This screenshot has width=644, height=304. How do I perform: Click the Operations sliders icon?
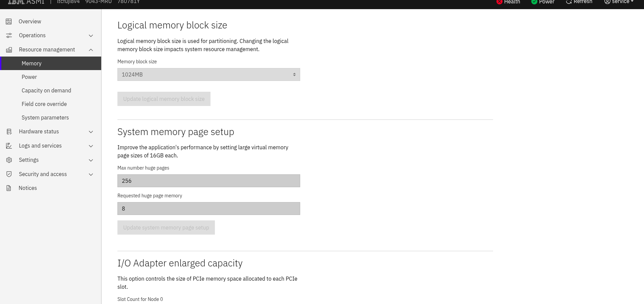(x=9, y=36)
